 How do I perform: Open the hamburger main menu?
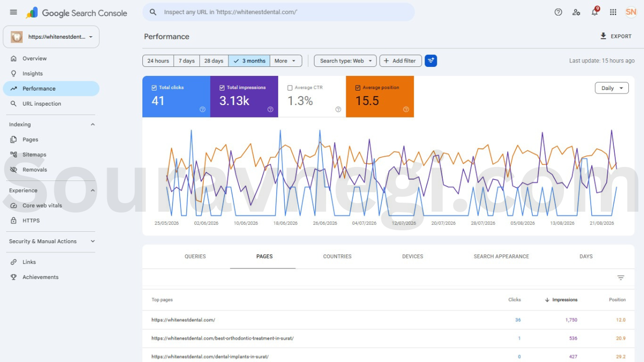click(x=14, y=12)
